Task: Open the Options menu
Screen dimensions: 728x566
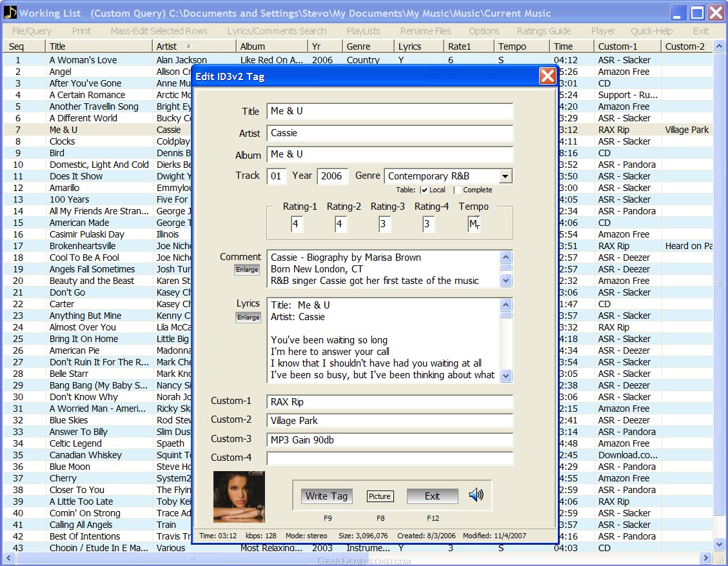Action: 484,31
